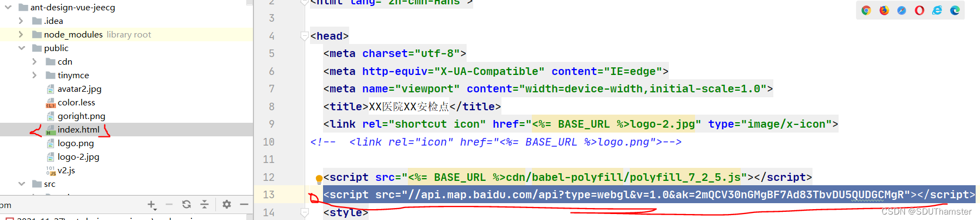980x220 pixels.
Task: Open page preview in Chrome browser
Action: tap(866, 10)
